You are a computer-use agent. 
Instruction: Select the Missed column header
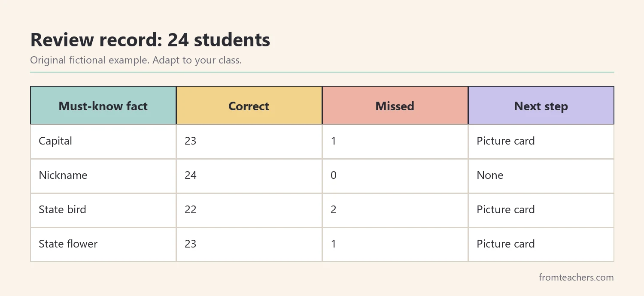395,106
